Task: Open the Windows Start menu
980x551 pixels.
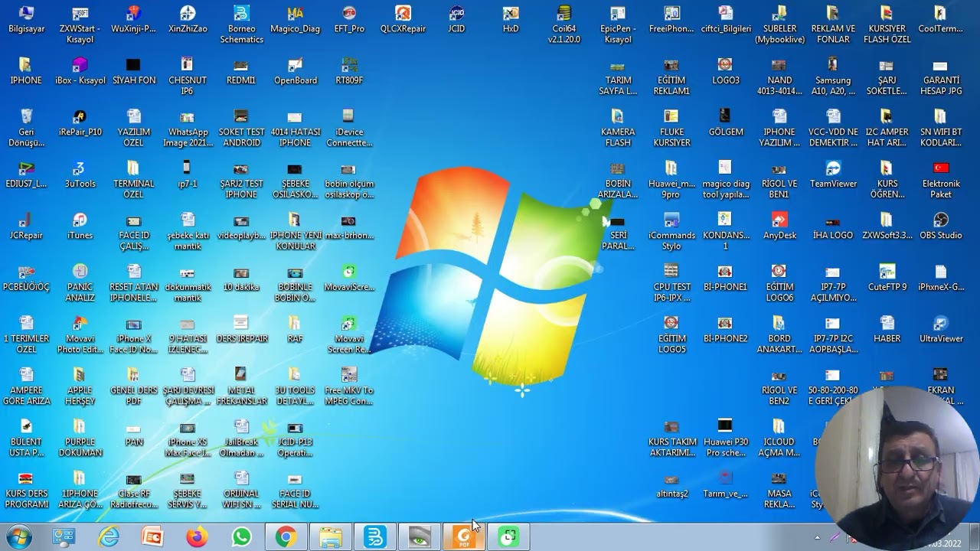Action: (x=19, y=537)
